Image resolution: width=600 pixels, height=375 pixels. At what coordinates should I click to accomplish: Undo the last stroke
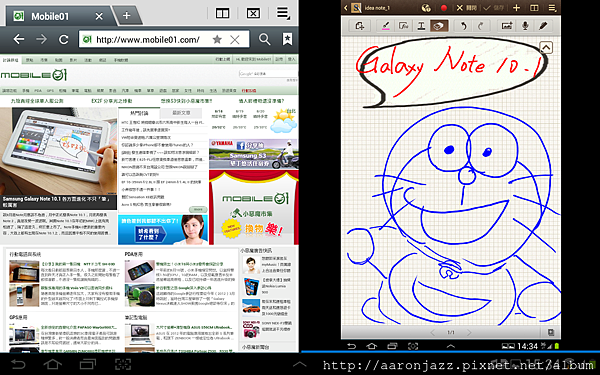463,26
